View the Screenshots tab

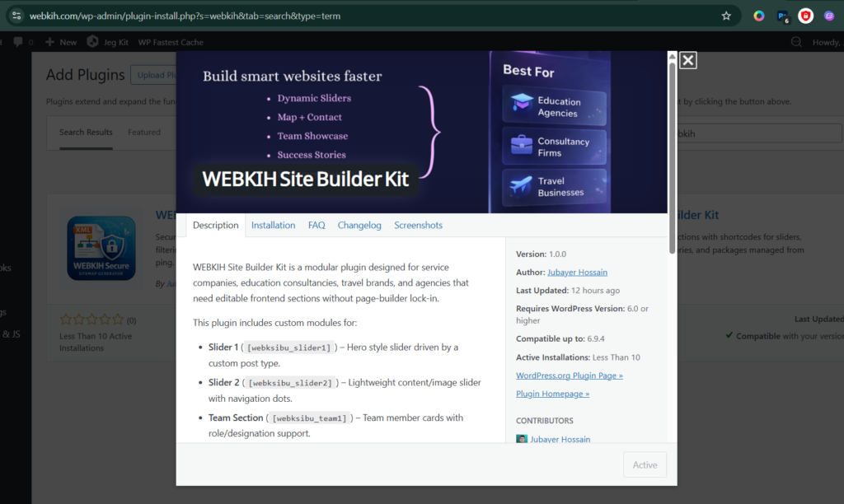pos(418,225)
